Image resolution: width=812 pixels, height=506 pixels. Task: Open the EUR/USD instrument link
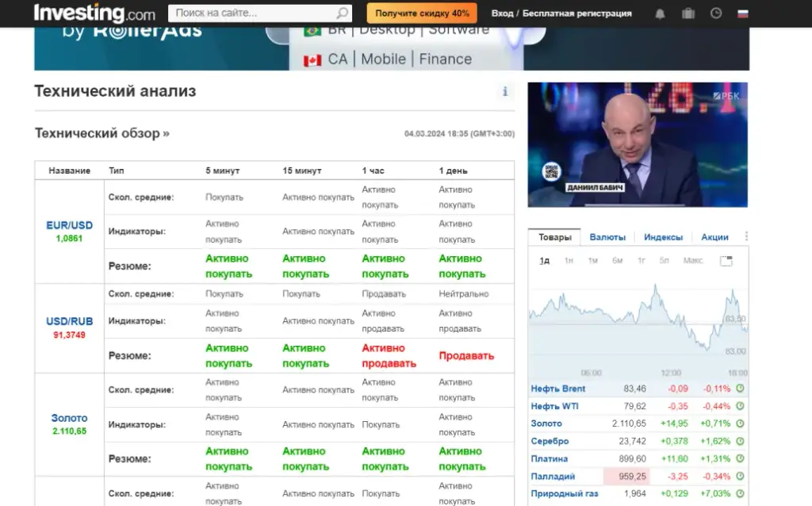point(70,225)
